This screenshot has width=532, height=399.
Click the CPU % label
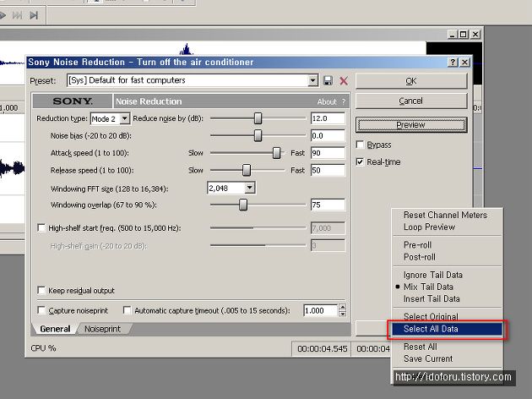tap(43, 348)
